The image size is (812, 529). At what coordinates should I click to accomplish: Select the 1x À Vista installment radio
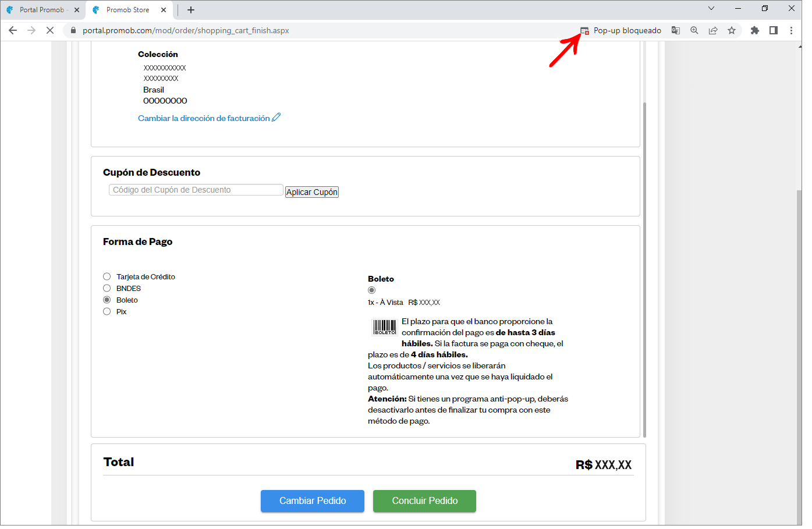coord(372,290)
